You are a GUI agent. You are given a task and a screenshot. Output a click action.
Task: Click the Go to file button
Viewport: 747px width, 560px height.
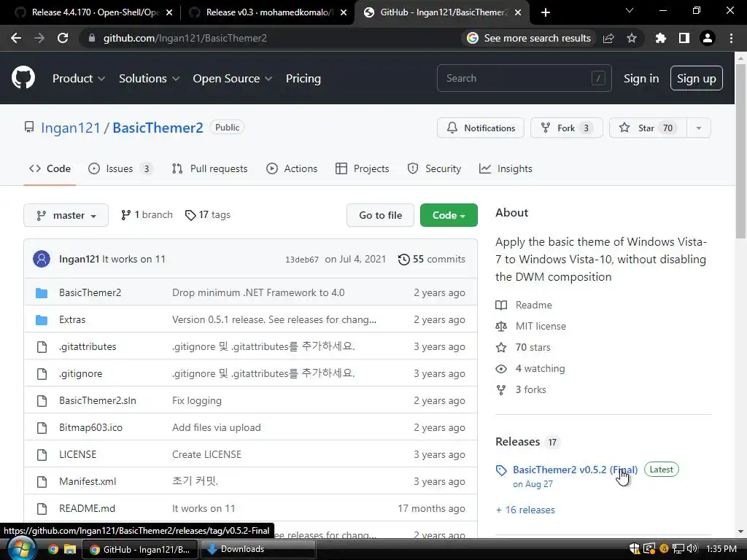pos(380,215)
